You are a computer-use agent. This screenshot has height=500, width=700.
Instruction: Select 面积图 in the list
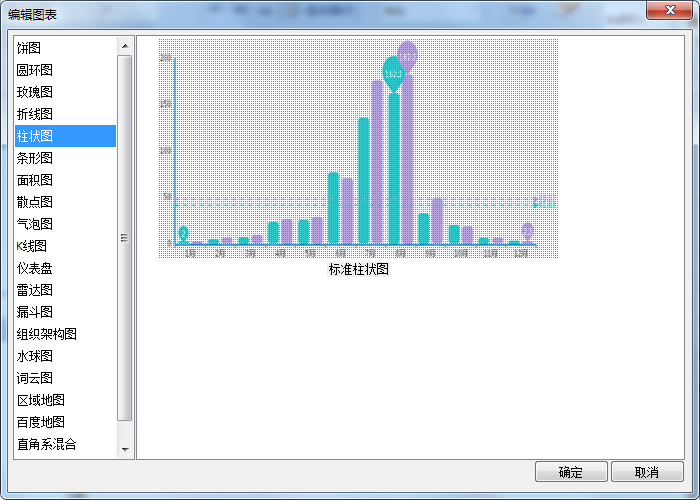pyautogui.click(x=36, y=180)
